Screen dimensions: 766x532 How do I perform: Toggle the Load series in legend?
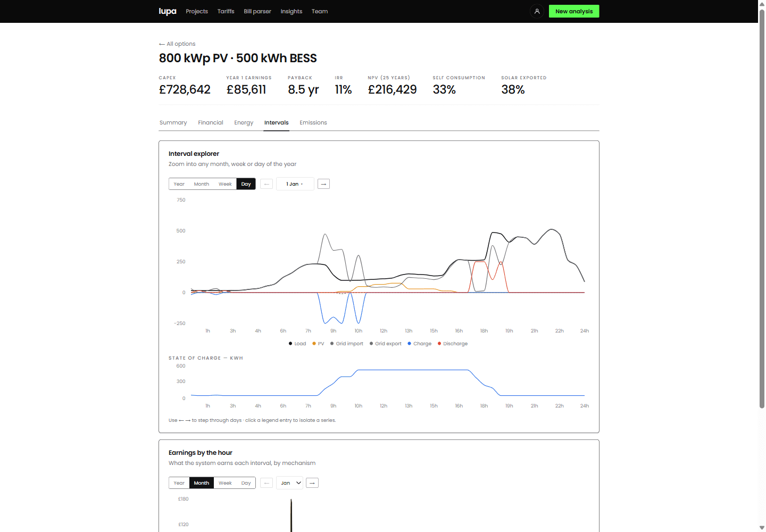(x=297, y=344)
